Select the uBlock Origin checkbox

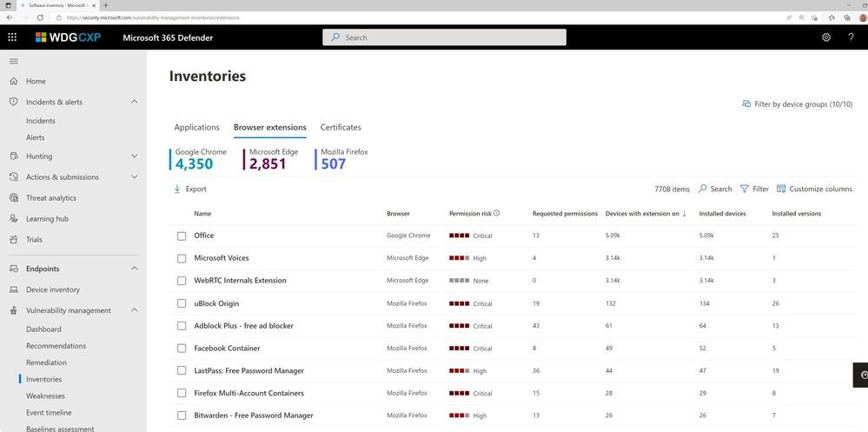coord(182,303)
